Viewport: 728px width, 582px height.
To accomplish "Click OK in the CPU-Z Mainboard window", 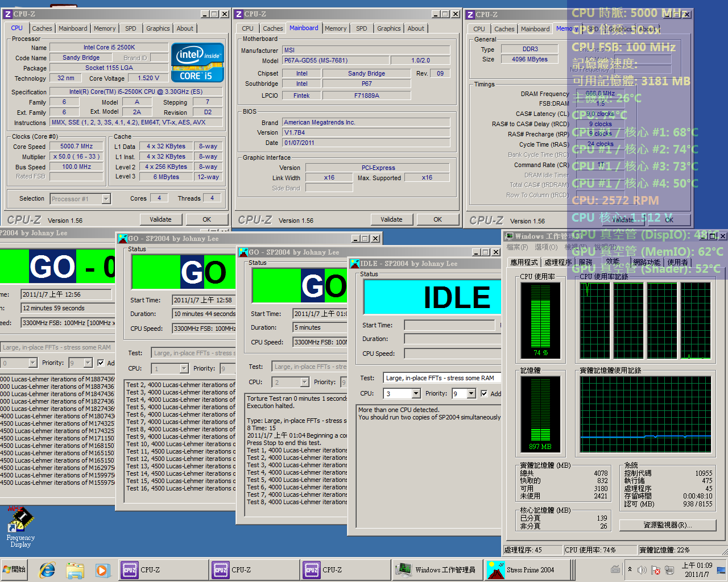I will click(437, 219).
